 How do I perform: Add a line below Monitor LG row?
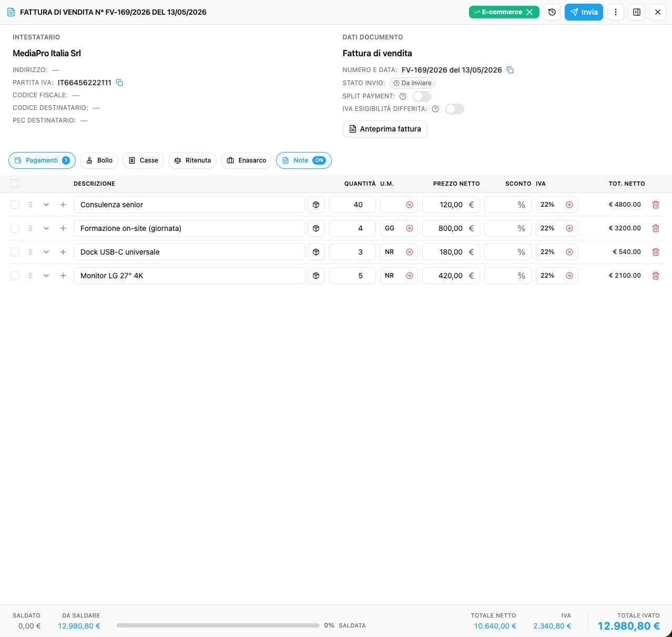coord(63,276)
